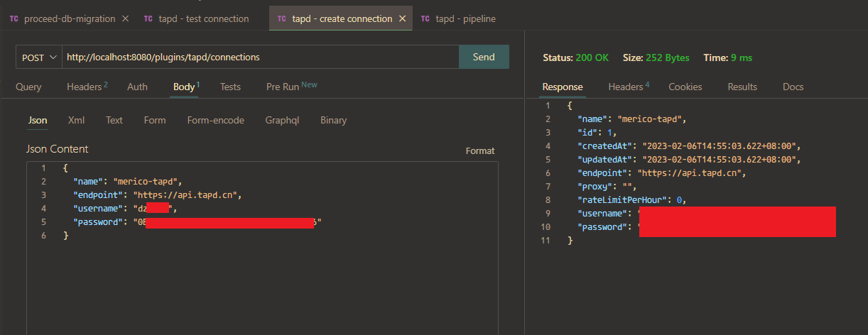Open the Auth tab
Screen dimensions: 868x335
[x=137, y=87]
